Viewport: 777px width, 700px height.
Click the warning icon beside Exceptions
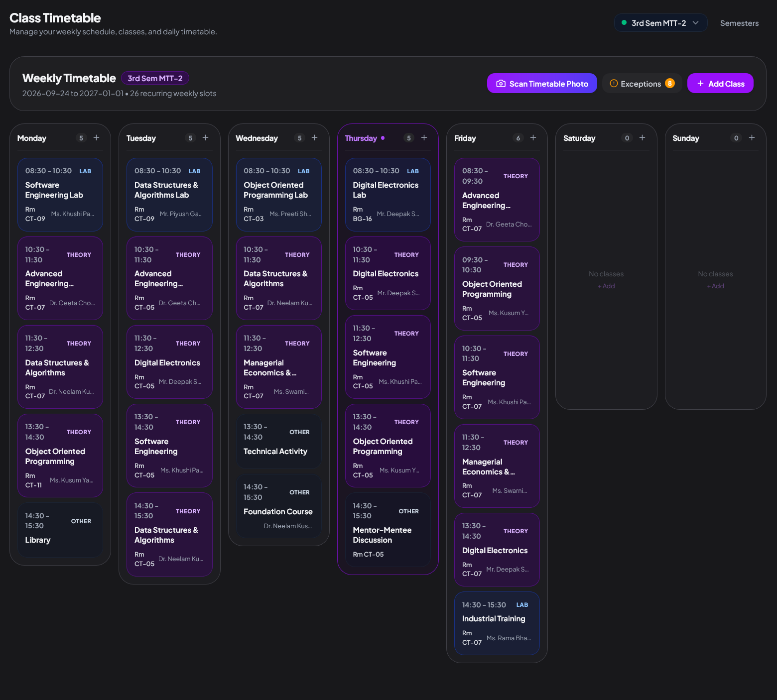[x=614, y=84]
